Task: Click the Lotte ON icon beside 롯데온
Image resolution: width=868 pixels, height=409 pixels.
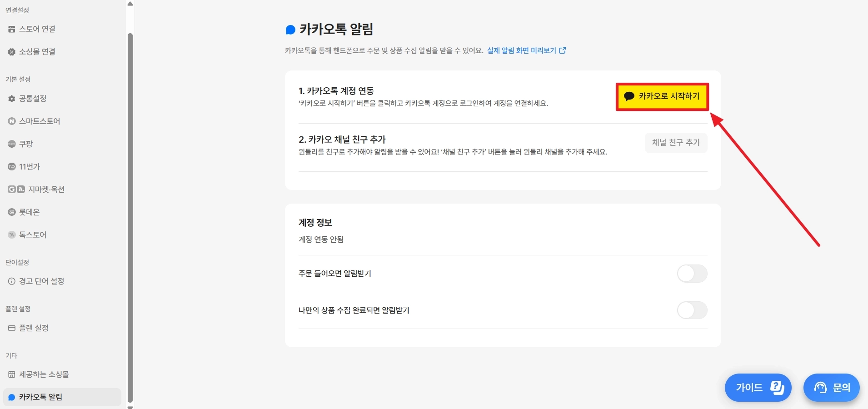Action: tap(12, 212)
